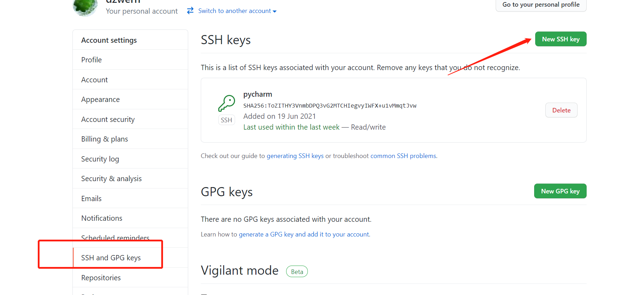Delete the pycharm SSH key
Image resolution: width=644 pixels, height=295 pixels.
click(x=561, y=110)
